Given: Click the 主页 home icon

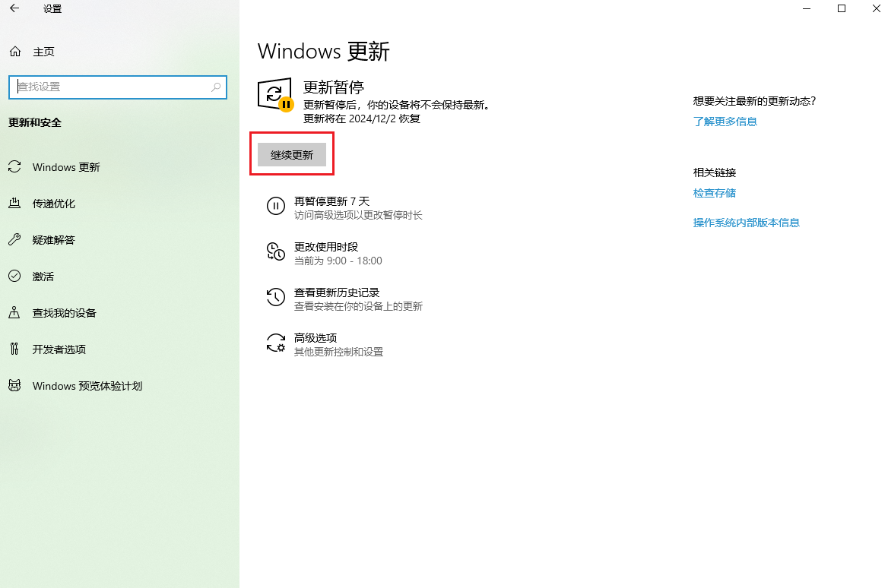Looking at the screenshot, I should 15,51.
